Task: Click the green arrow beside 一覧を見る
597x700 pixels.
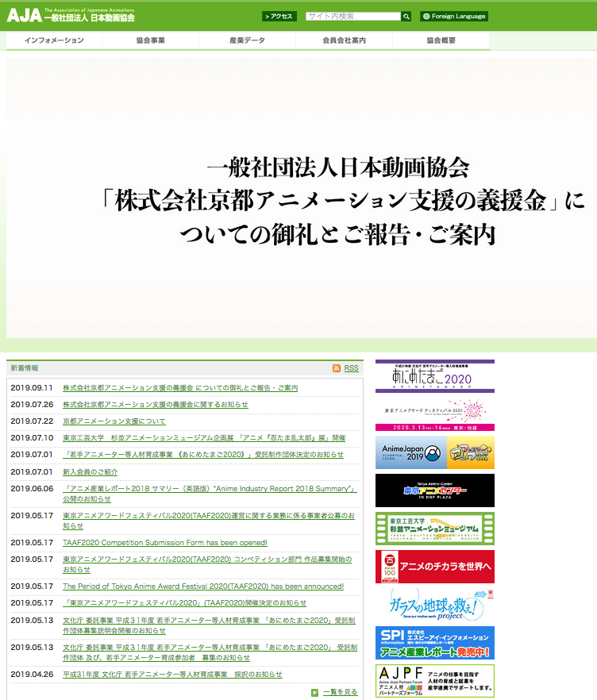Action: pos(315,692)
